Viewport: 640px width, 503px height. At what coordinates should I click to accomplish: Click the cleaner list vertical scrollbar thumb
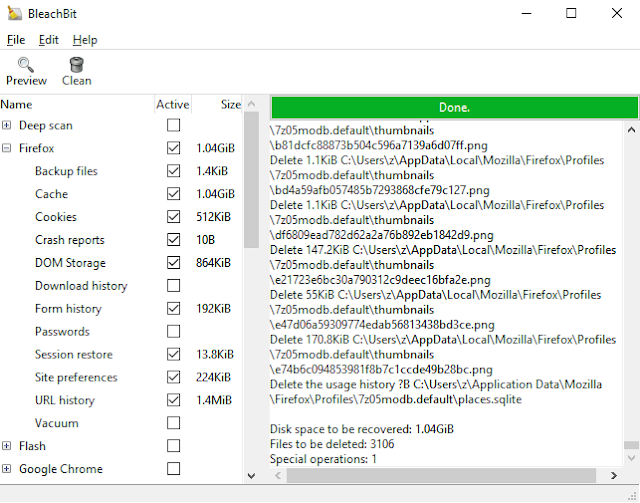(x=251, y=180)
